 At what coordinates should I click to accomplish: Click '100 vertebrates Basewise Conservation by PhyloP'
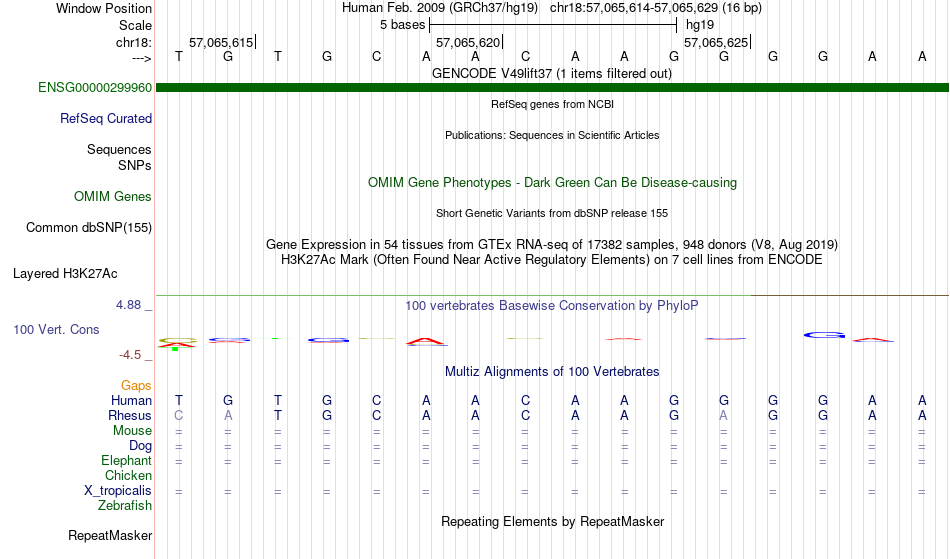(x=552, y=306)
